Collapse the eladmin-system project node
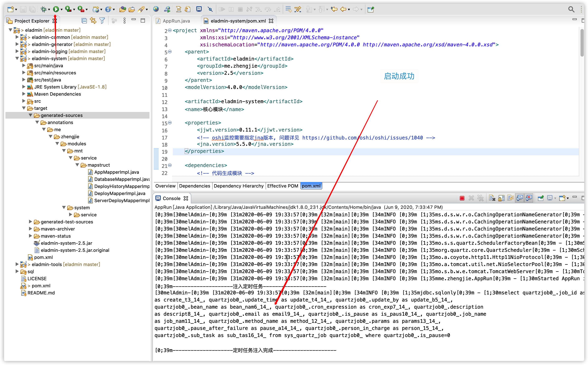 point(17,58)
